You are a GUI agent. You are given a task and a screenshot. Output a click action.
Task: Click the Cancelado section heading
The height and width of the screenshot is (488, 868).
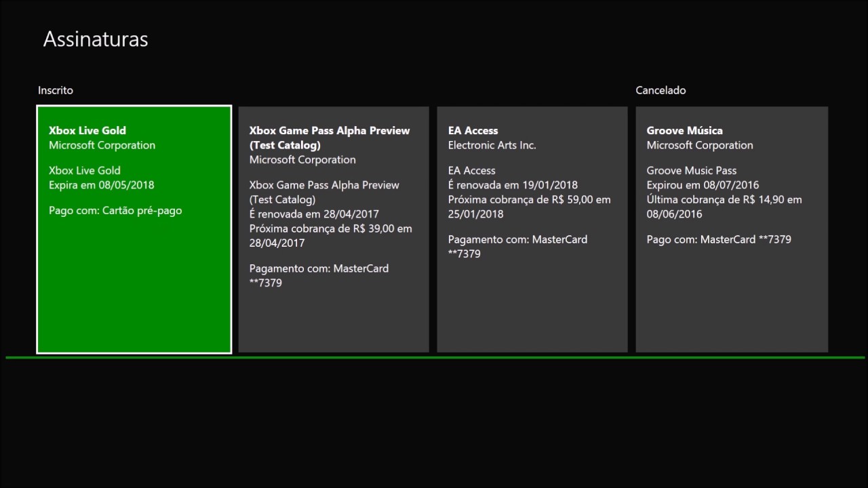[660, 90]
